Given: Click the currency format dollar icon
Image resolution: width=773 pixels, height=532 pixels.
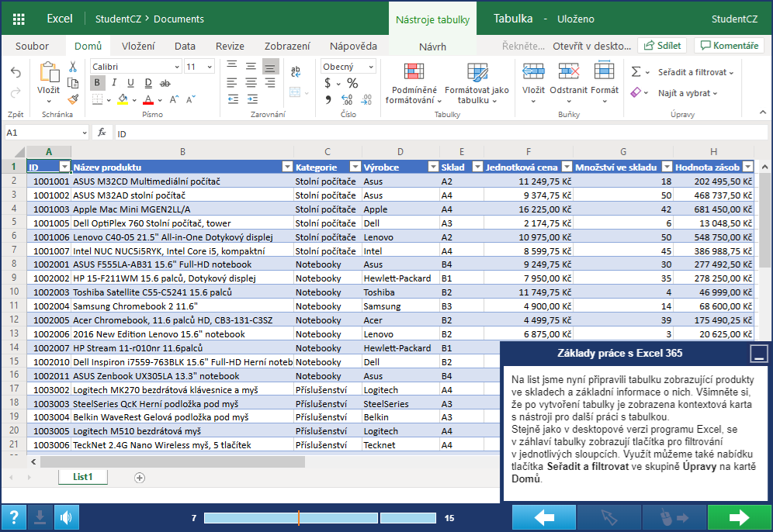Looking at the screenshot, I should coord(328,83).
